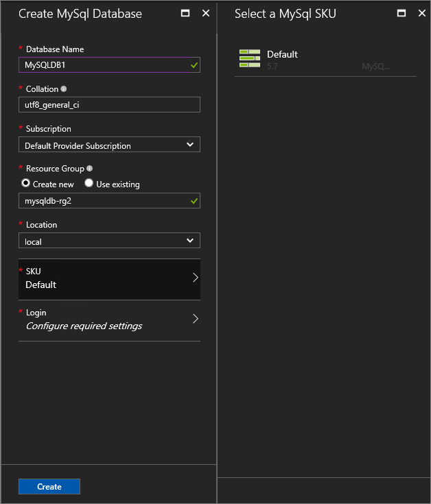Click the Collation text field

(109, 105)
